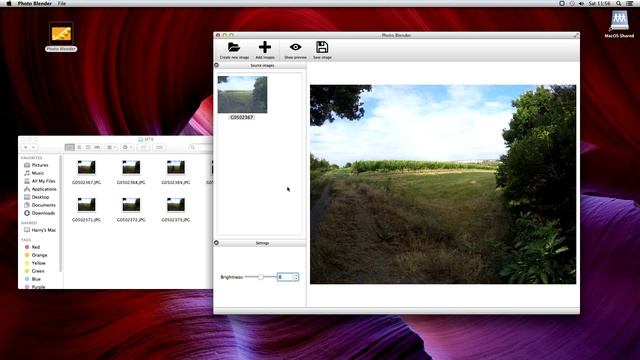Click the large field preview image
The height and width of the screenshot is (360, 640).
click(443, 184)
